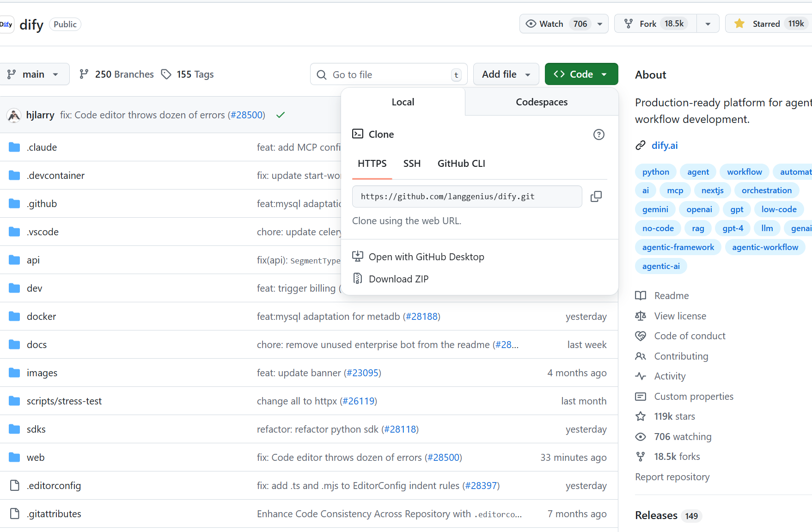
Task: Select Open with GitHub Desktop
Action: pos(426,257)
